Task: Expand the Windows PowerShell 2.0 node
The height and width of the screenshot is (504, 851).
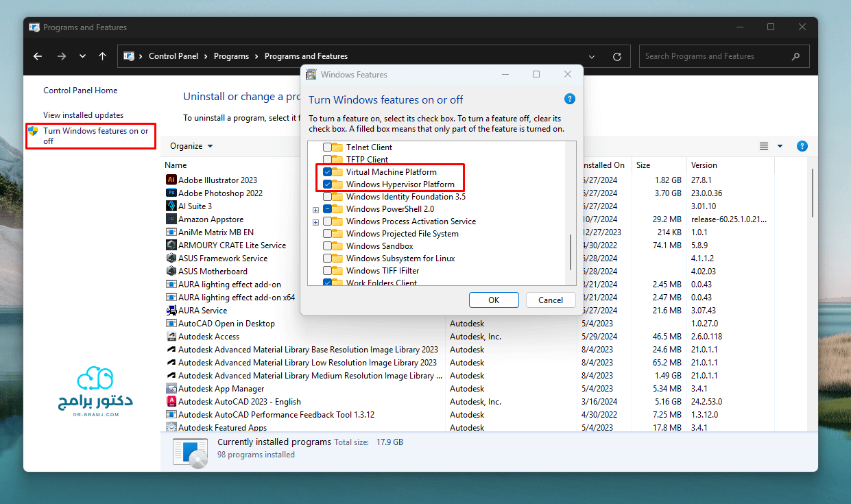Action: click(x=315, y=209)
